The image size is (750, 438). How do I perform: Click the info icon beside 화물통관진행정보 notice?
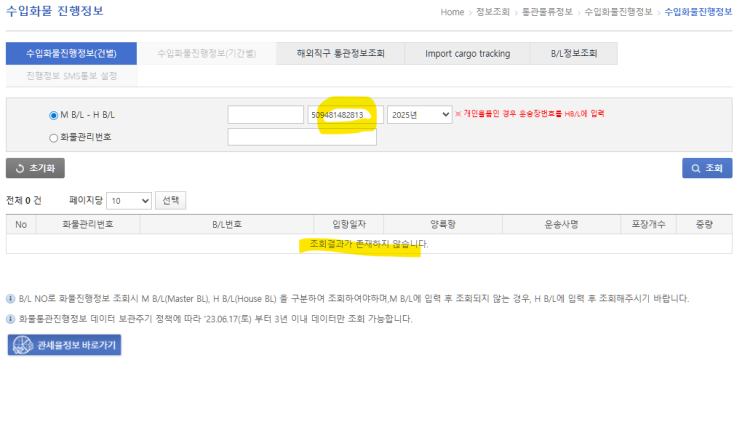(10, 319)
